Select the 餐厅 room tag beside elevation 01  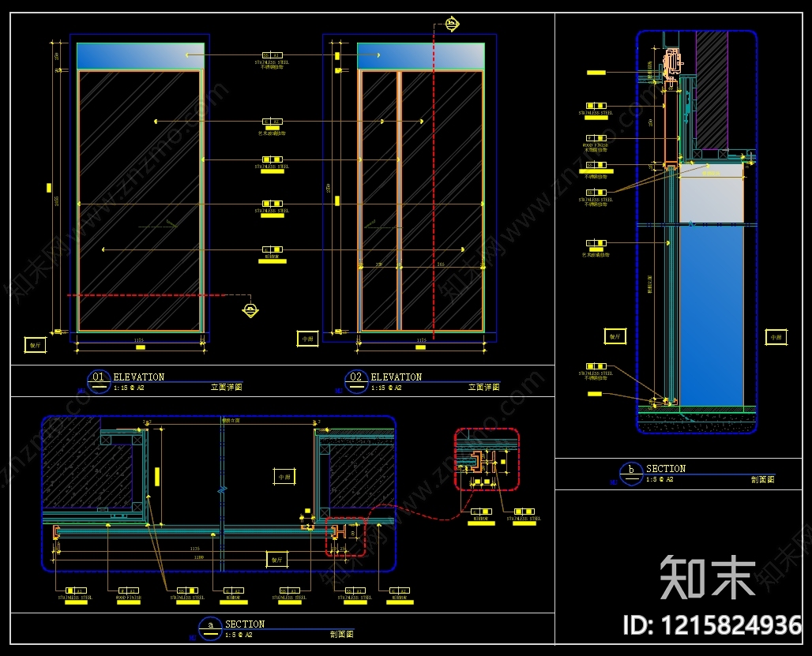pos(36,345)
